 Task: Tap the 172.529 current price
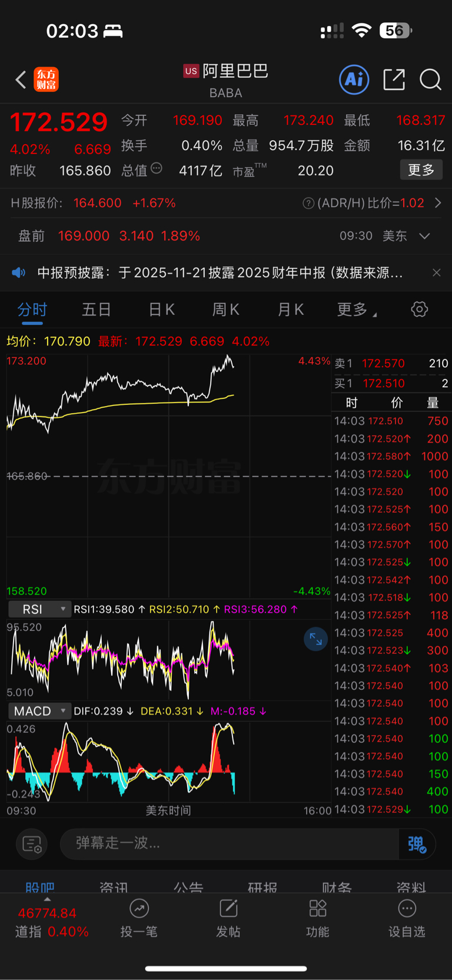tap(59, 122)
